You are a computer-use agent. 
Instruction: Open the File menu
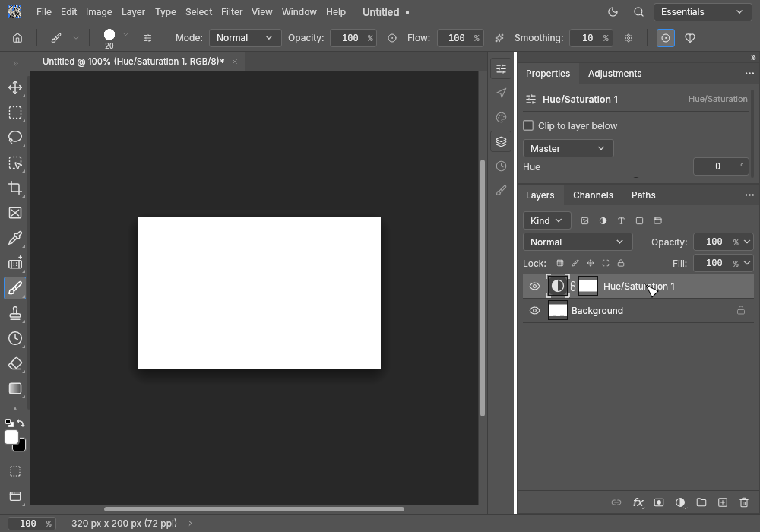point(43,12)
